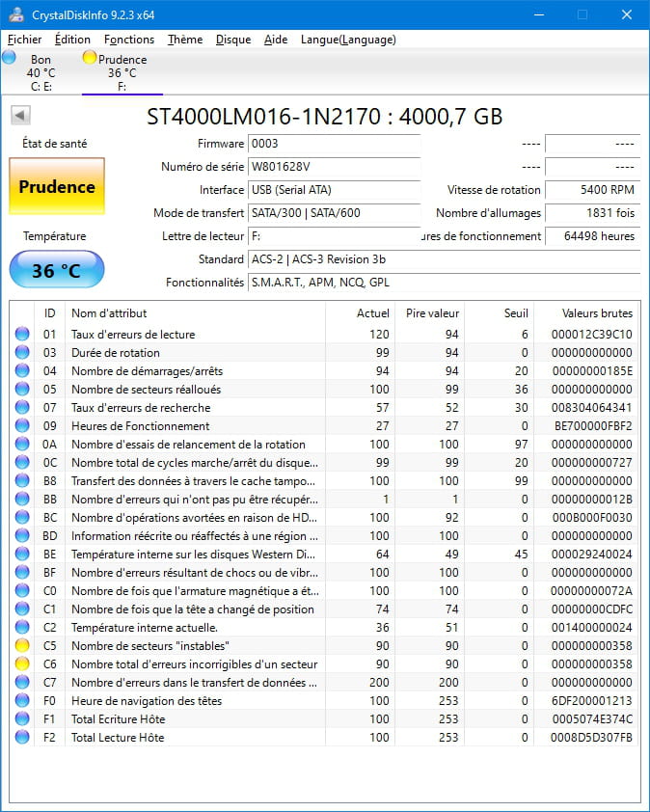Screen dimensions: 650x812
Task: Click the Nom d'attribut column header
Action: (195, 313)
